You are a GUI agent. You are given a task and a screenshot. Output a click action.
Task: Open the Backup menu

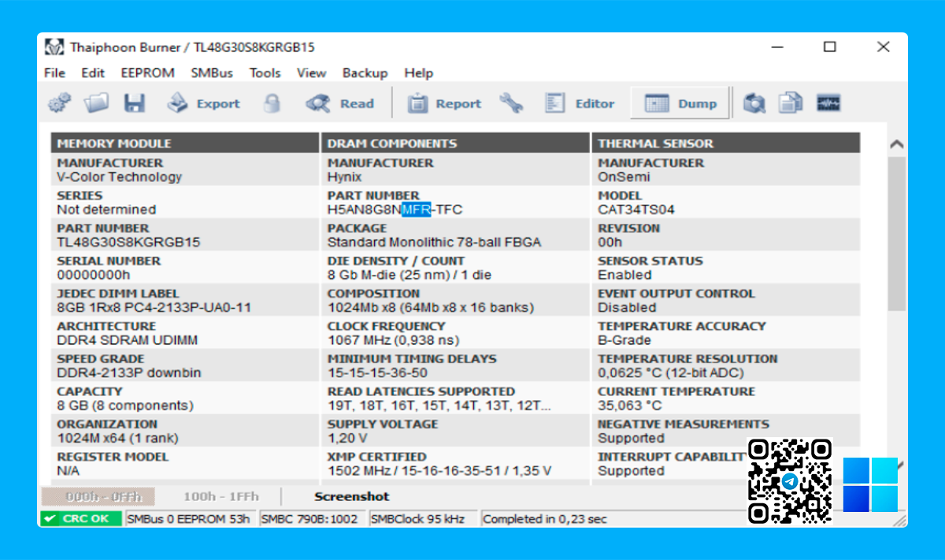click(x=365, y=72)
